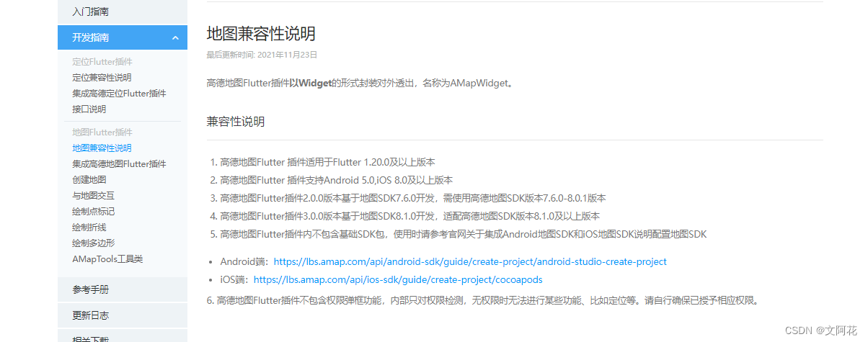Open 定位兼容性说明 in the sidebar
This screenshot has width=868, height=342.
[102, 77]
